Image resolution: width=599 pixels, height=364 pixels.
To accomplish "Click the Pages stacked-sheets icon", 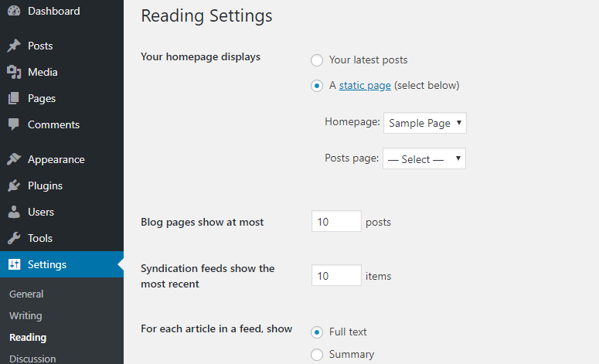I will [14, 98].
